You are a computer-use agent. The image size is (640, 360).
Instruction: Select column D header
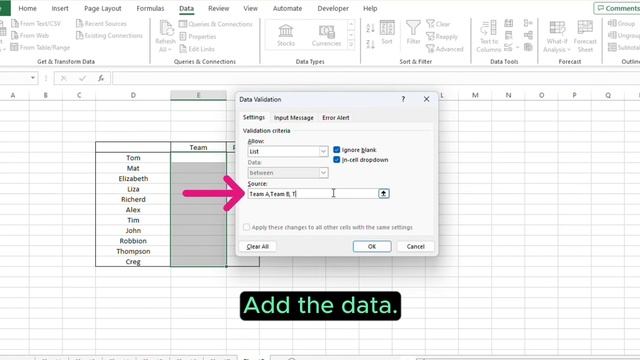point(133,95)
